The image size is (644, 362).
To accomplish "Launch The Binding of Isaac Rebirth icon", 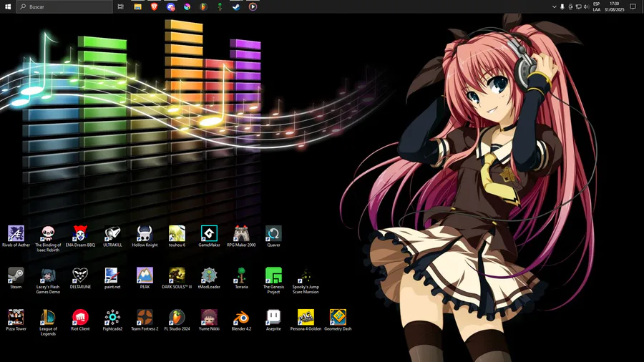I will coord(48,233).
